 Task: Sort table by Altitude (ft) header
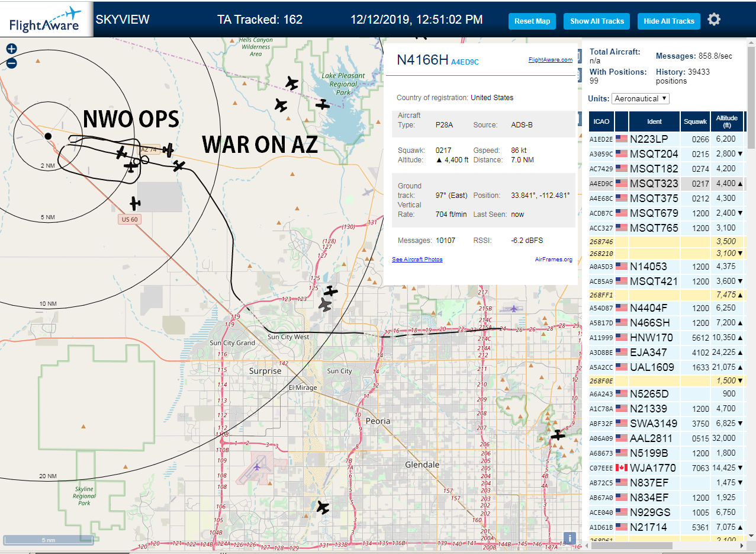pos(726,121)
